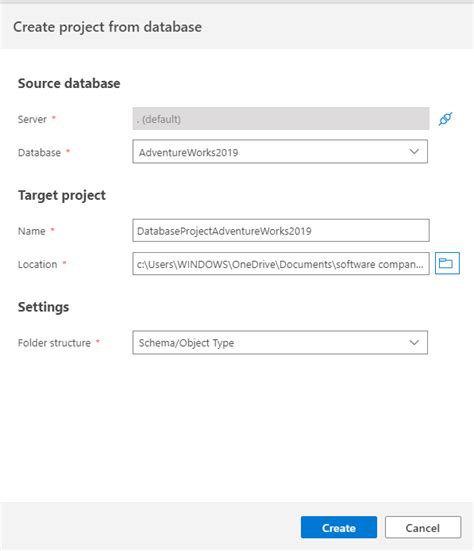Expand the Folder structure dropdown

[280, 342]
